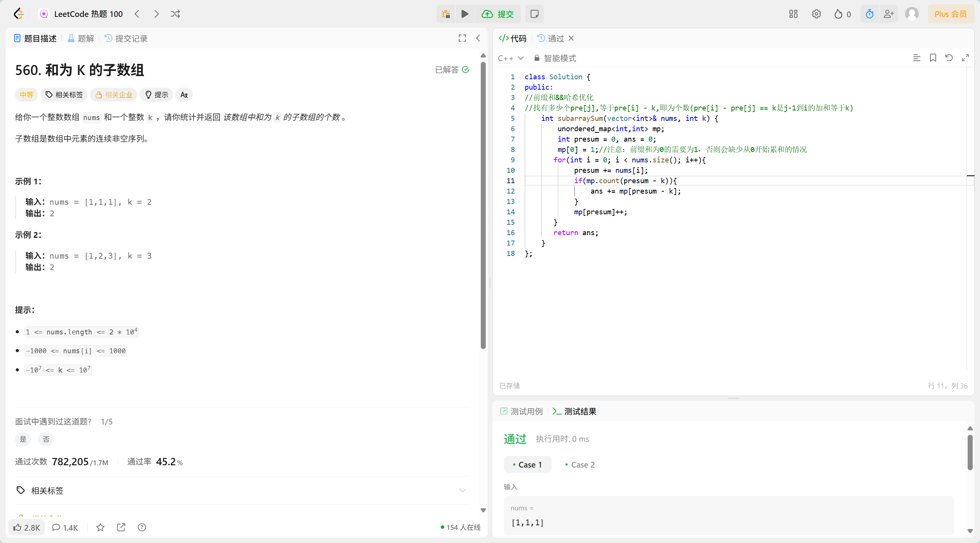Reset code with the undo arrow icon
Image resolution: width=980 pixels, height=543 pixels.
(949, 58)
